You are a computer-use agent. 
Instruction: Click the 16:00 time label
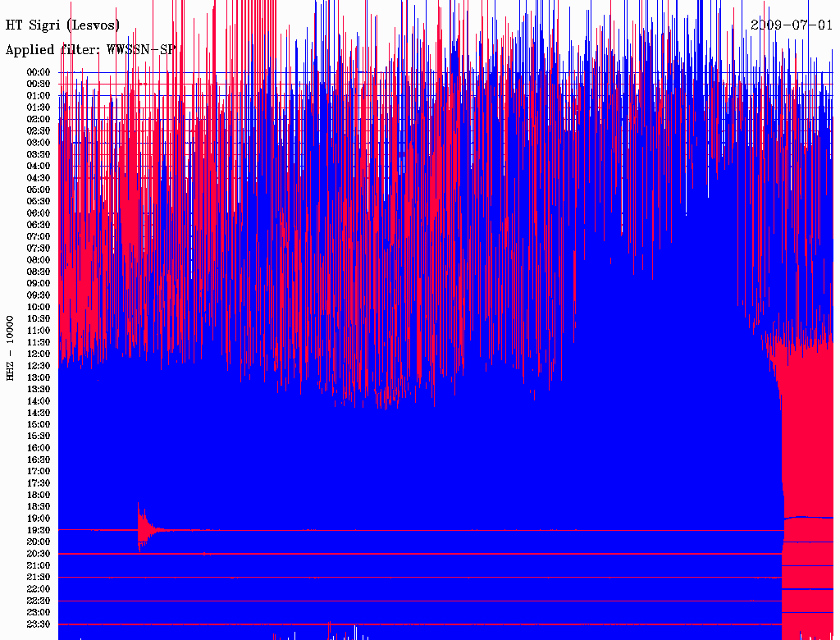[39, 448]
